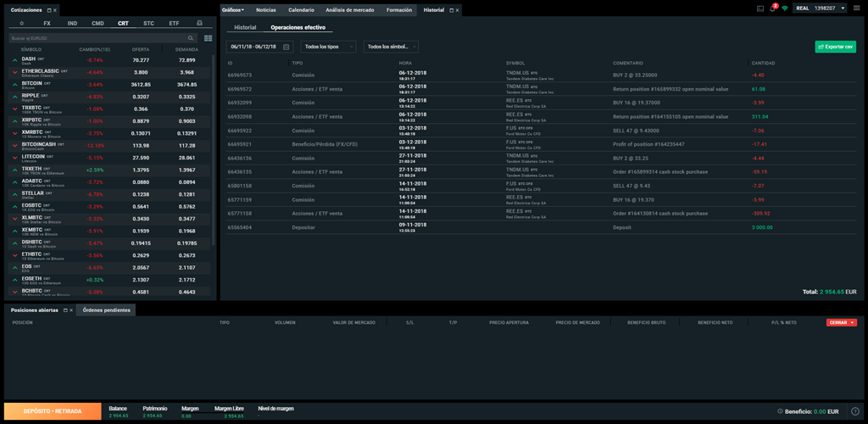The height and width of the screenshot is (424, 868).
Task: Detach the Cotizaciones panel window icon
Action: click(48, 10)
